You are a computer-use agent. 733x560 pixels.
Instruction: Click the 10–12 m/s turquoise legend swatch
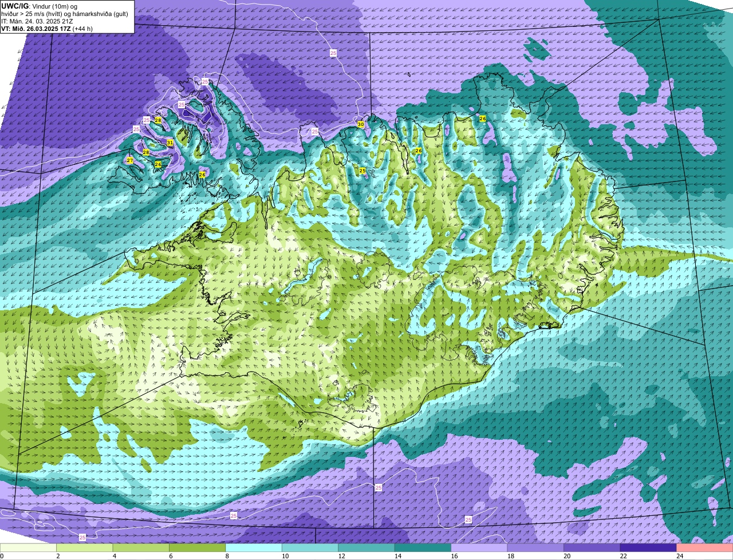click(x=310, y=547)
